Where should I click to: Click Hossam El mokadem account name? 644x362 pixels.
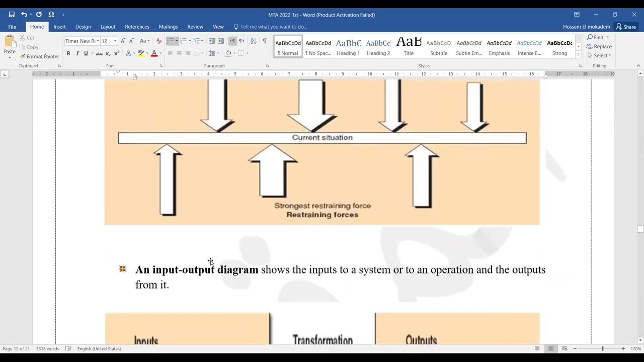click(x=586, y=27)
